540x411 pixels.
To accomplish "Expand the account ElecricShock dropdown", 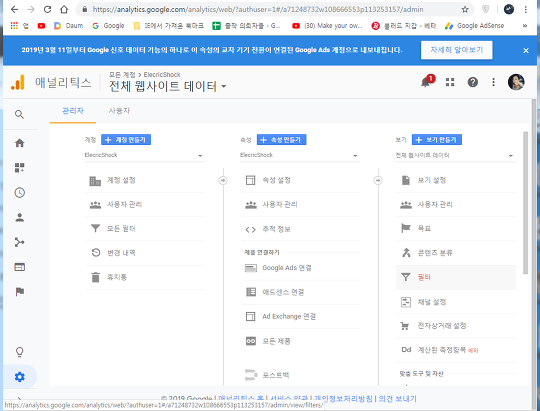I will (145, 155).
